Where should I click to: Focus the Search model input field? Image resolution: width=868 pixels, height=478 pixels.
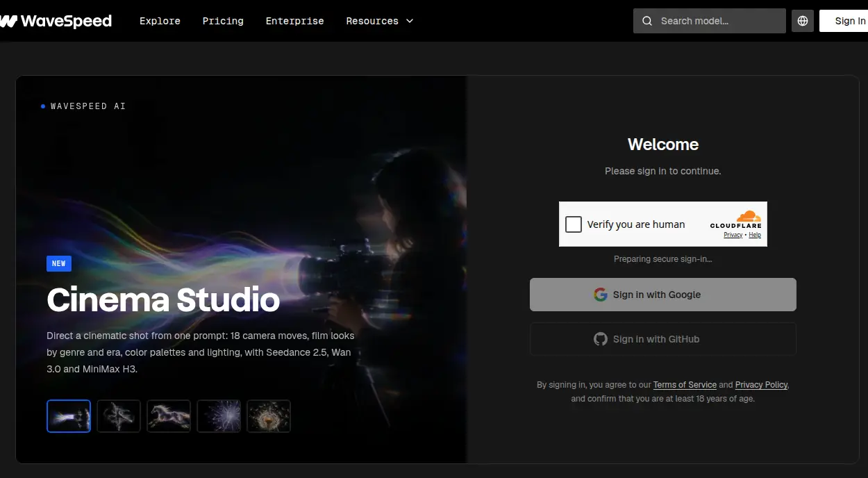pos(710,21)
